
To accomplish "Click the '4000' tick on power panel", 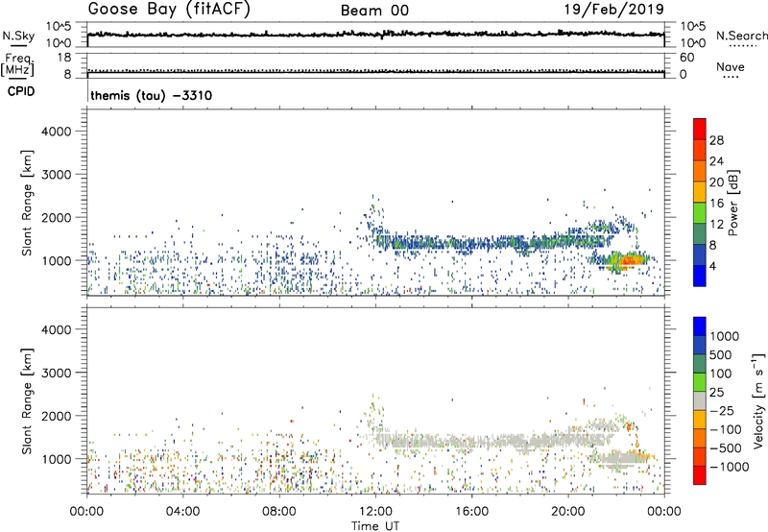I will click(57, 132).
